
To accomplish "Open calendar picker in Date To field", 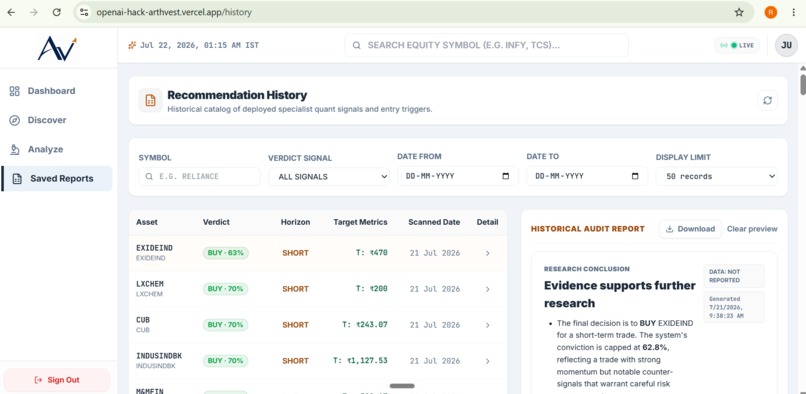I will click(635, 176).
